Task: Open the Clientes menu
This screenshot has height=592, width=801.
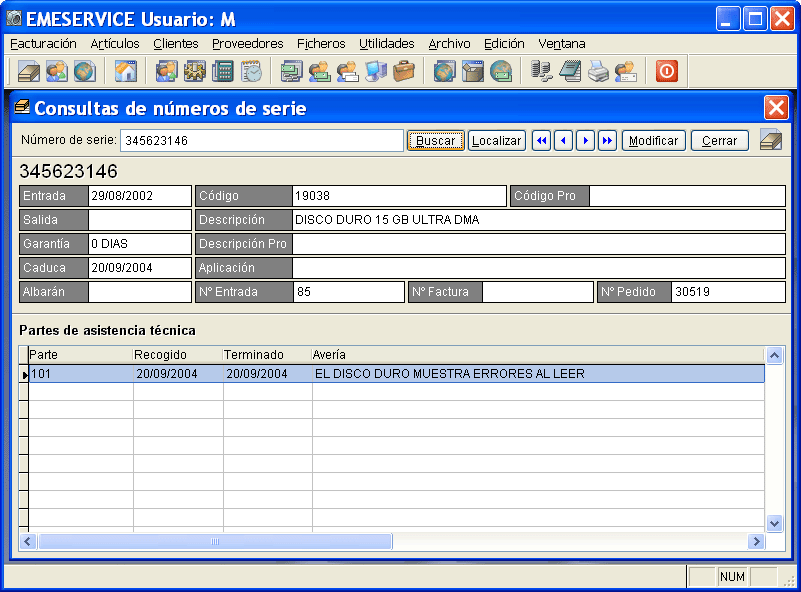Action: [x=176, y=44]
